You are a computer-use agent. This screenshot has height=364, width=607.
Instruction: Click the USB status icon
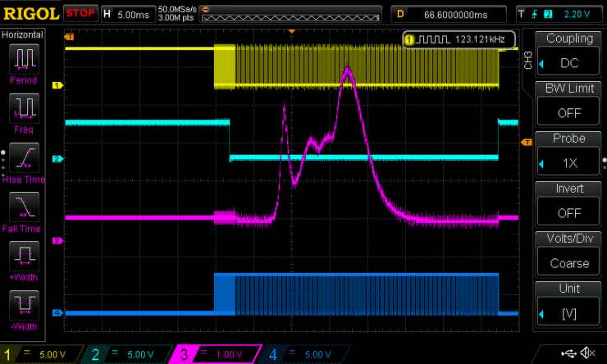pos(568,353)
